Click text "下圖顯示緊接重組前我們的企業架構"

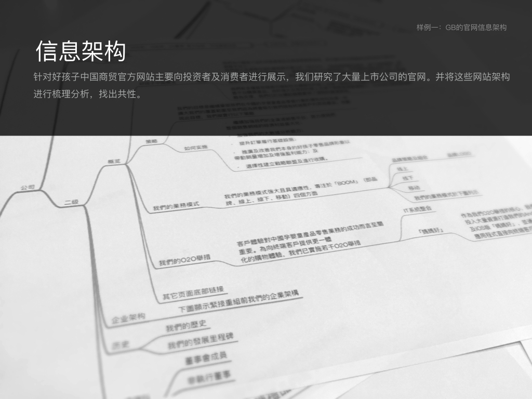[x=238, y=301]
